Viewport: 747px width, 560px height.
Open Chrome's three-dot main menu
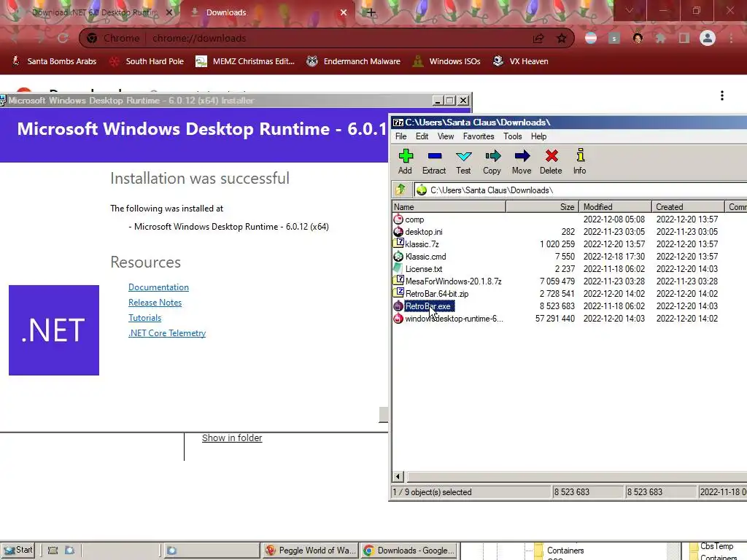pos(731,38)
